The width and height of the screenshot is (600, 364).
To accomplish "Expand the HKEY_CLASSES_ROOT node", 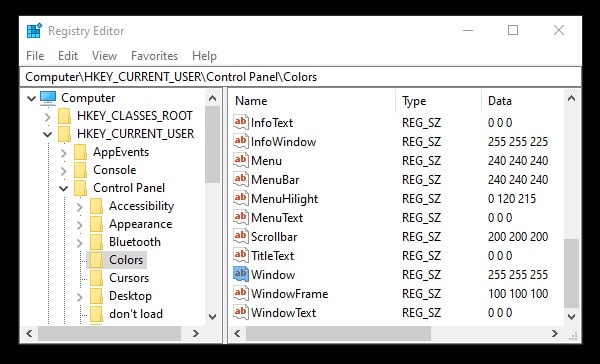I will click(48, 116).
